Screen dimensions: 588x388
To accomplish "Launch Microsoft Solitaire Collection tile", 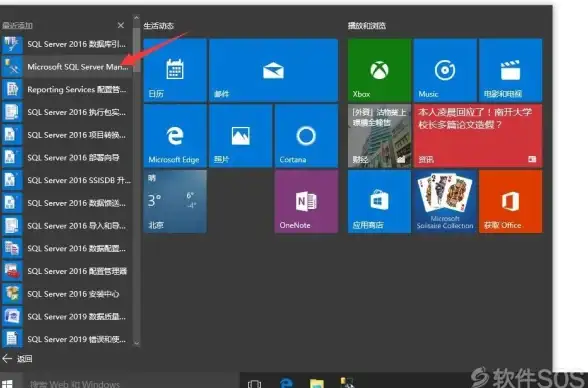I will point(445,201).
